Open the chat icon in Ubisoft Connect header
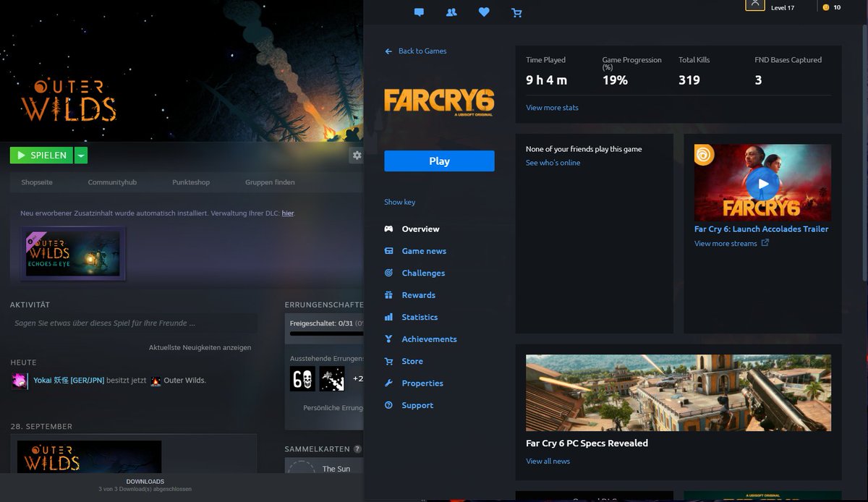The width and height of the screenshot is (868, 502). pos(419,12)
